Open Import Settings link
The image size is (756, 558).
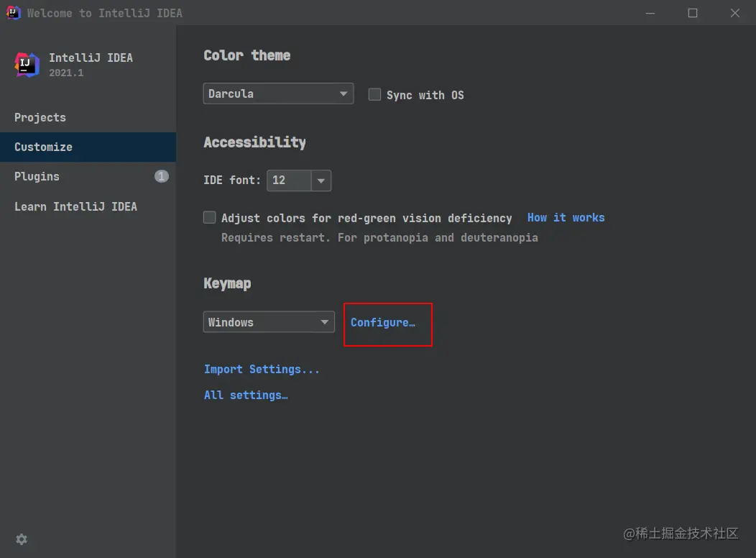coord(262,370)
